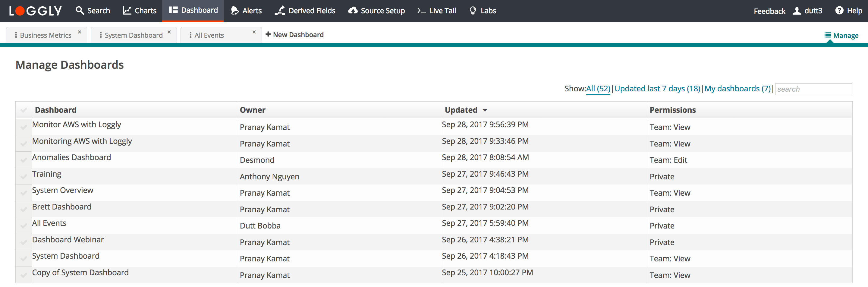Select the checkbox for Anomalies Dashboard row

[23, 160]
